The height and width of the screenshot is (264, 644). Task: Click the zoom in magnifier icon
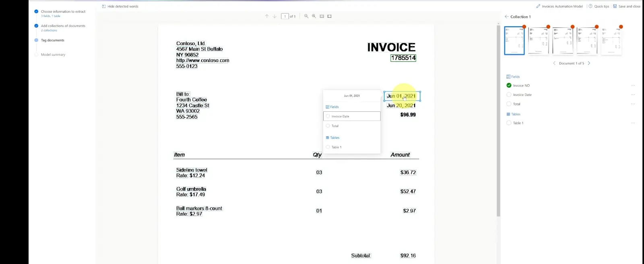click(x=314, y=16)
